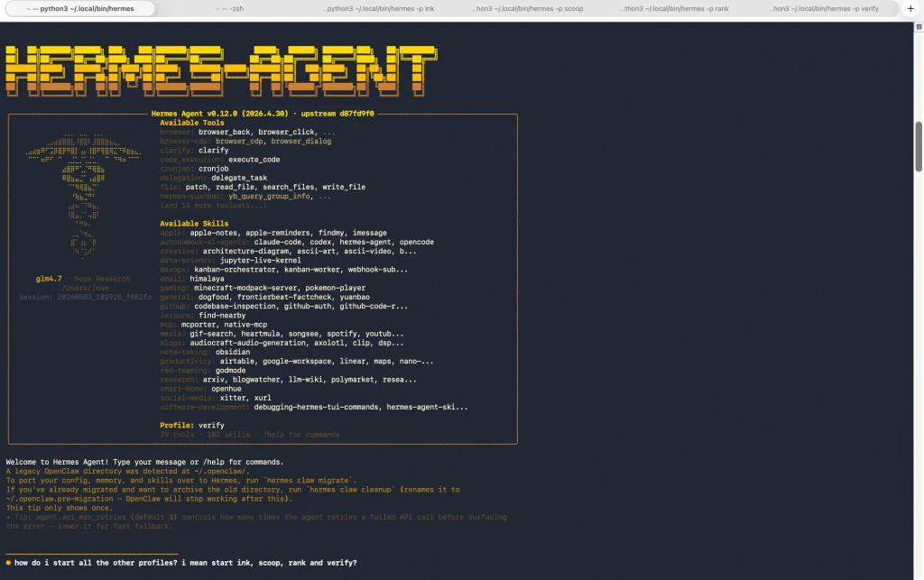Click the 'mcporter, native-mcp' line

tap(213, 325)
